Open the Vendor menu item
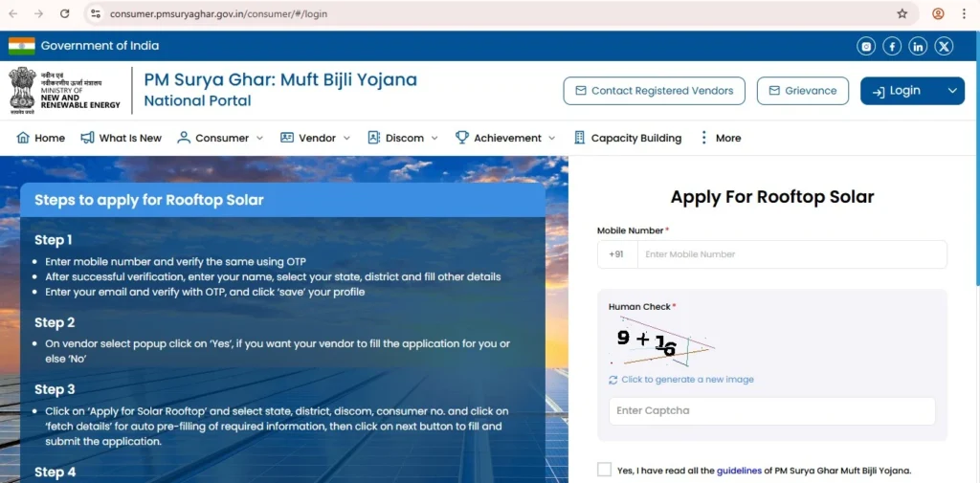Viewport: 980px width, 483px height. pyautogui.click(x=315, y=138)
